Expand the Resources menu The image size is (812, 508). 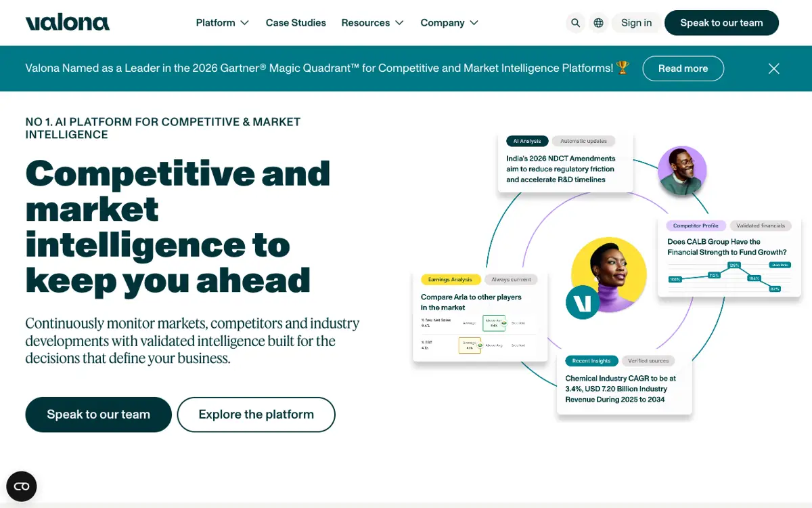373,23
